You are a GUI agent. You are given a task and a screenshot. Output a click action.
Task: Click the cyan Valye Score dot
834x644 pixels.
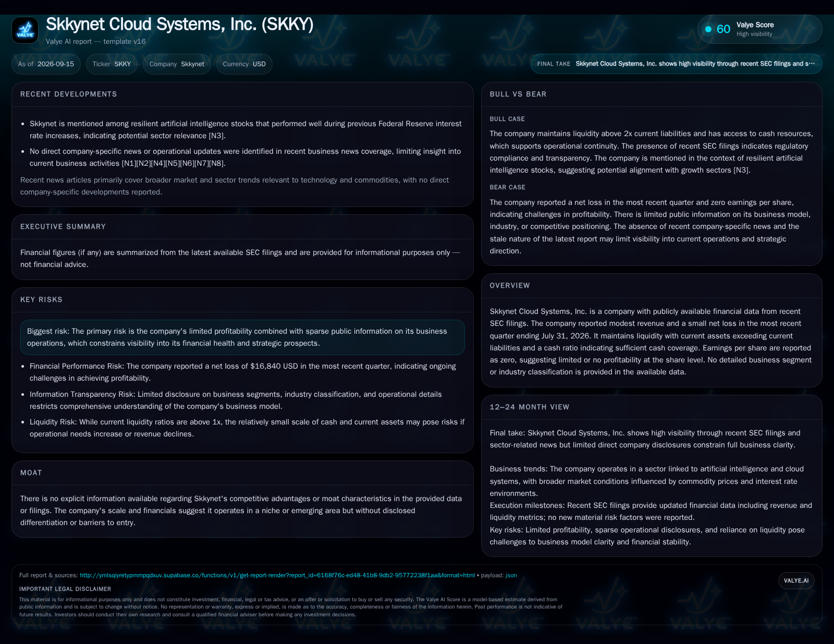(x=708, y=29)
